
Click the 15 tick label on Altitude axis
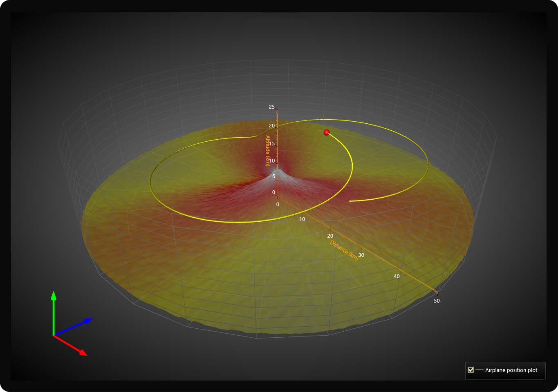tap(272, 144)
